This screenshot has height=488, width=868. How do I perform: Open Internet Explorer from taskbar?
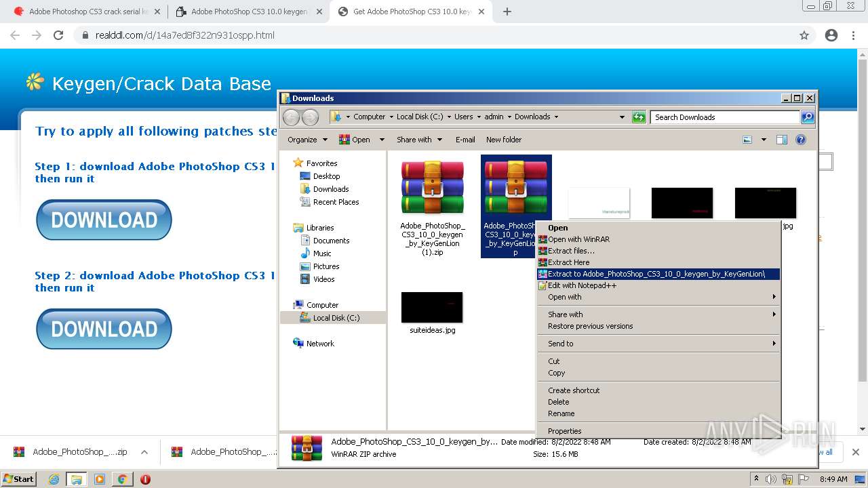tap(54, 479)
